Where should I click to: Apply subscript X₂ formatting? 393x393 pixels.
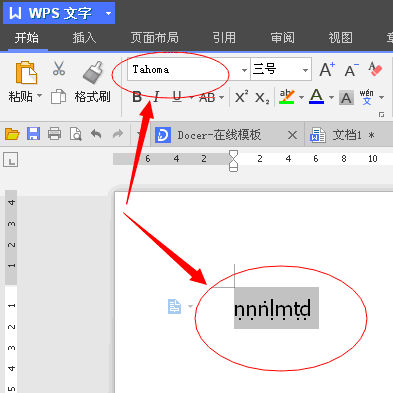[x=262, y=98]
